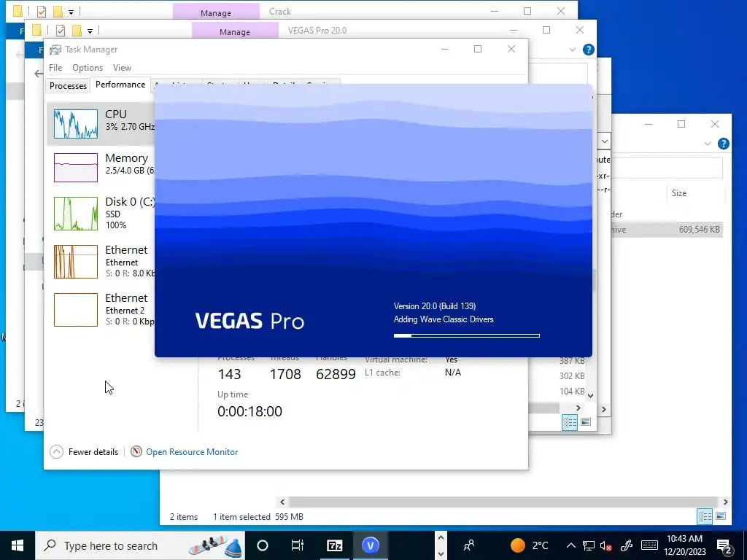Switch to large icons view in VEGAS Pro folder
This screenshot has height=560, width=747.
tap(586, 422)
